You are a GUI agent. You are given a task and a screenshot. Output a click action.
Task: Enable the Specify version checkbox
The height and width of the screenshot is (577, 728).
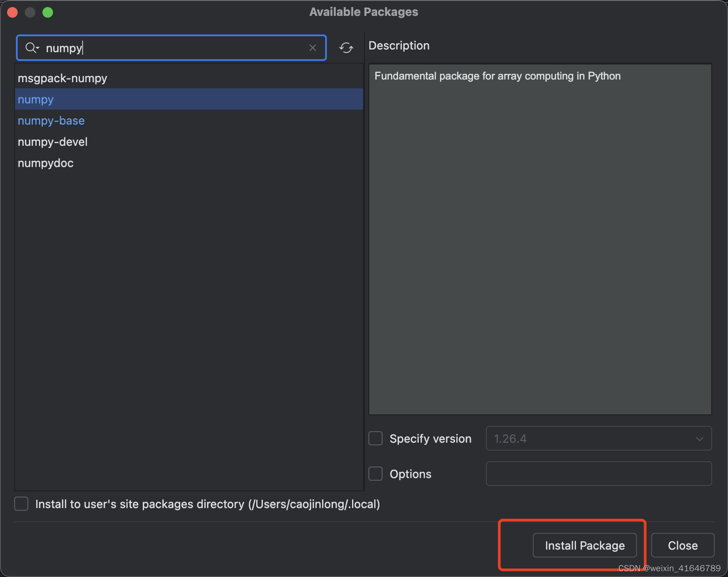(375, 438)
